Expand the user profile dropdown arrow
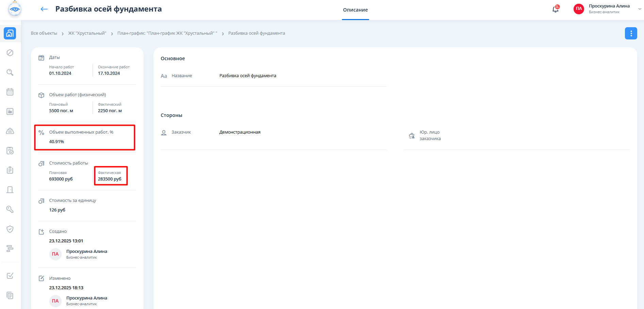The image size is (644, 309). click(640, 9)
